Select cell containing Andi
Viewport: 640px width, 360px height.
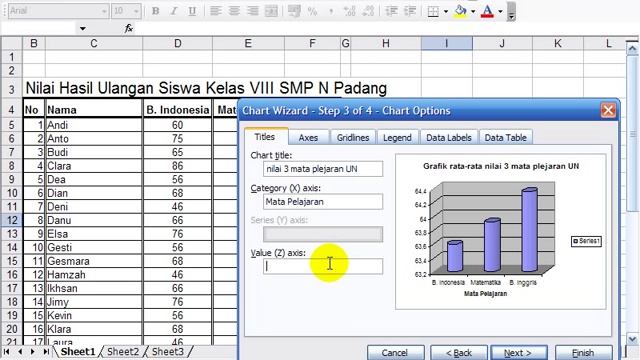point(93,125)
